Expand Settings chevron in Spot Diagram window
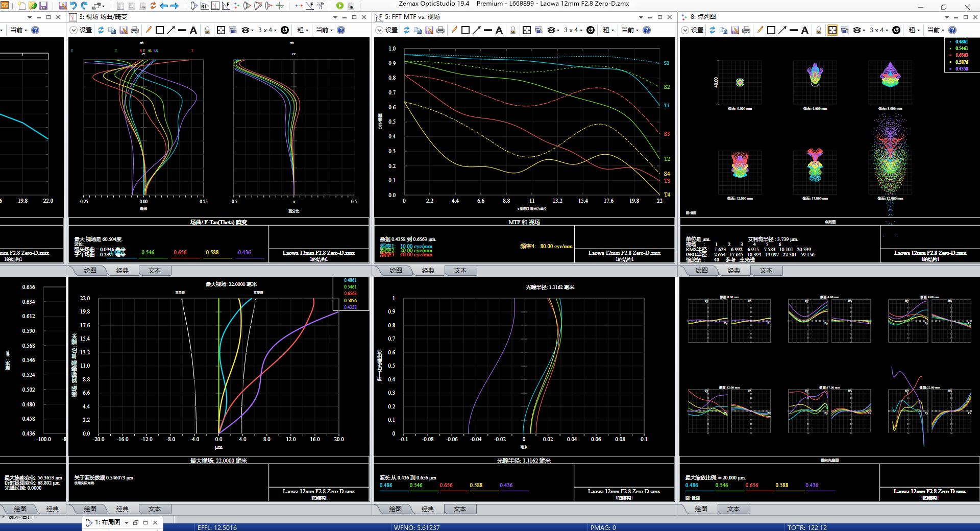This screenshot has width=980, height=531. [685, 30]
